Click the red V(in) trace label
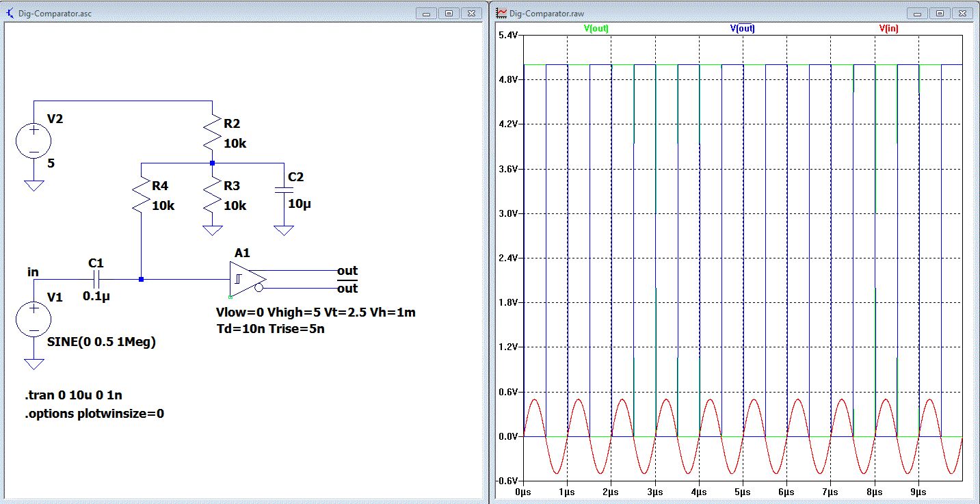The width and height of the screenshot is (980, 504). point(889,29)
